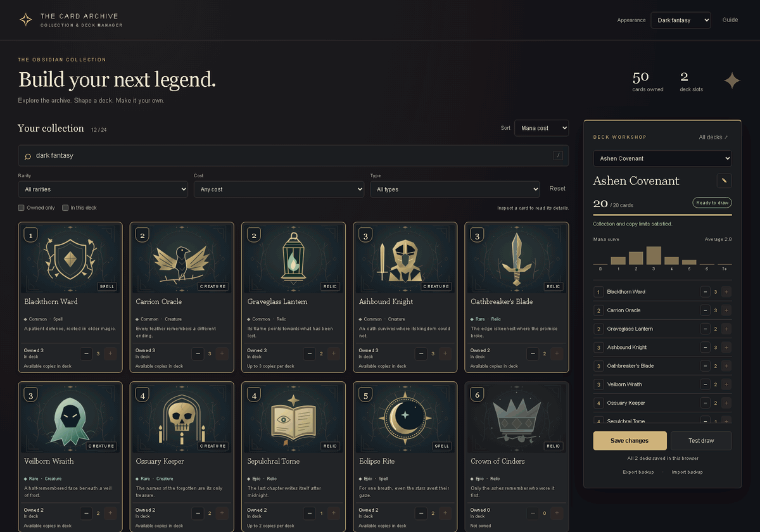Viewport: 760px width, 532px height.
Task: Open the Oathbreaker's Blade sword artwork
Action: point(516,258)
